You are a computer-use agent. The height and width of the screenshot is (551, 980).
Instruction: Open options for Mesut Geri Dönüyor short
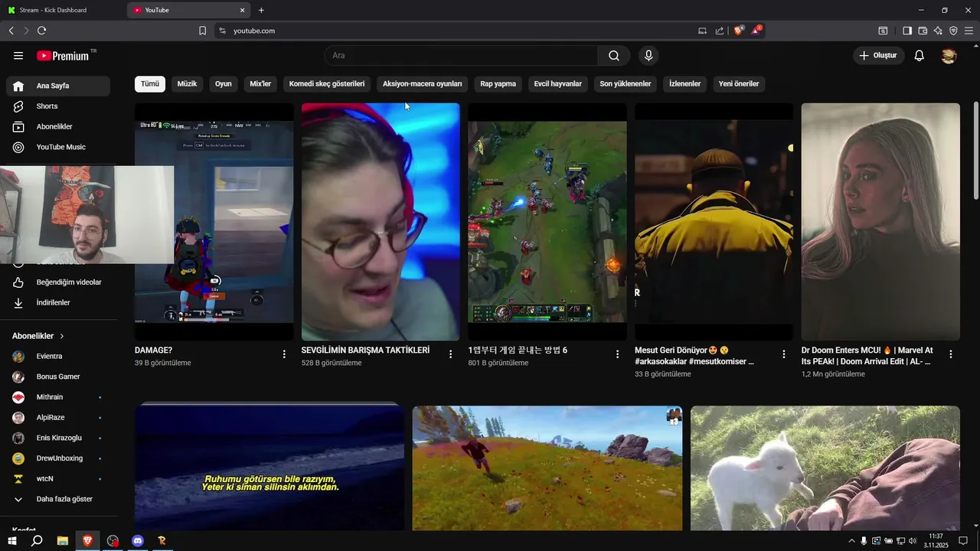point(784,354)
